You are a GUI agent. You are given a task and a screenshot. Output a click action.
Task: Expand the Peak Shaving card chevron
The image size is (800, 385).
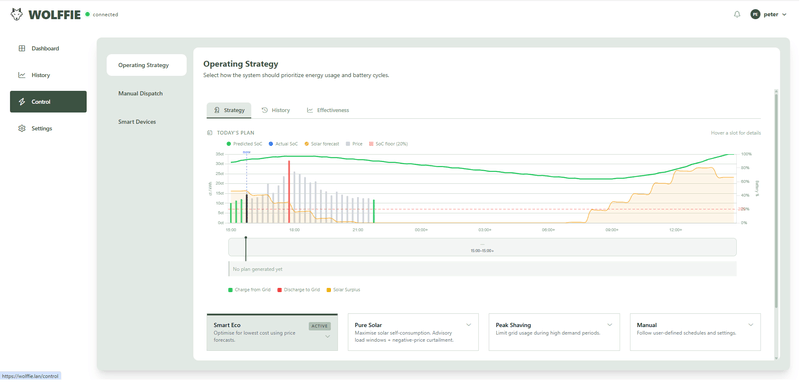coord(609,325)
